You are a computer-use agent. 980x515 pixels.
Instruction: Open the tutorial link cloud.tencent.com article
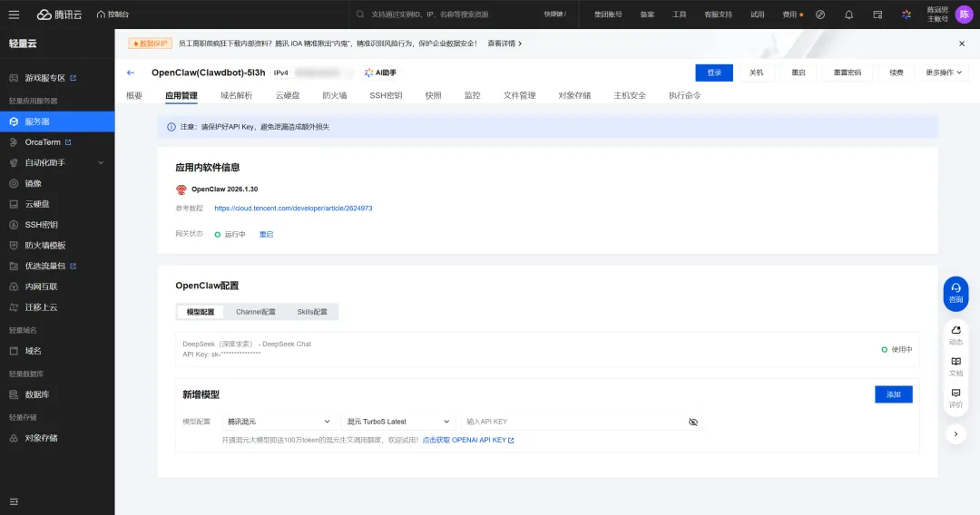293,209
